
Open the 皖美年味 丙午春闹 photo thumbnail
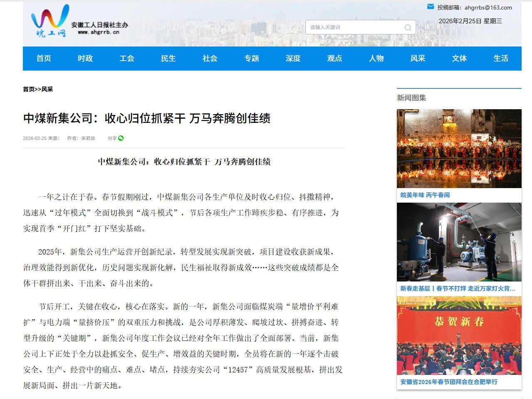(x=459, y=149)
